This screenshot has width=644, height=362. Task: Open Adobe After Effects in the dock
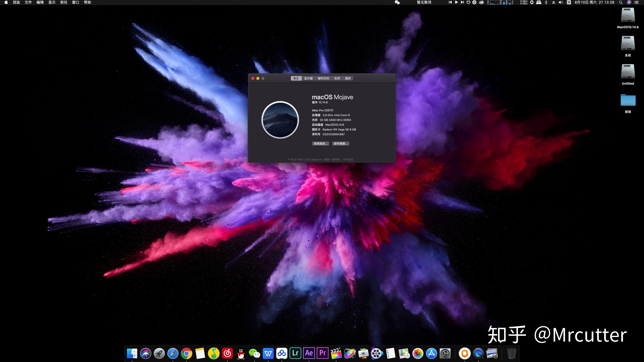click(x=309, y=353)
